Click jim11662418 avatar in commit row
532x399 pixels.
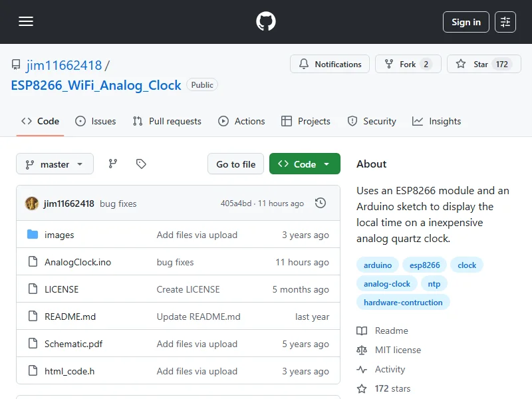pyautogui.click(x=32, y=203)
